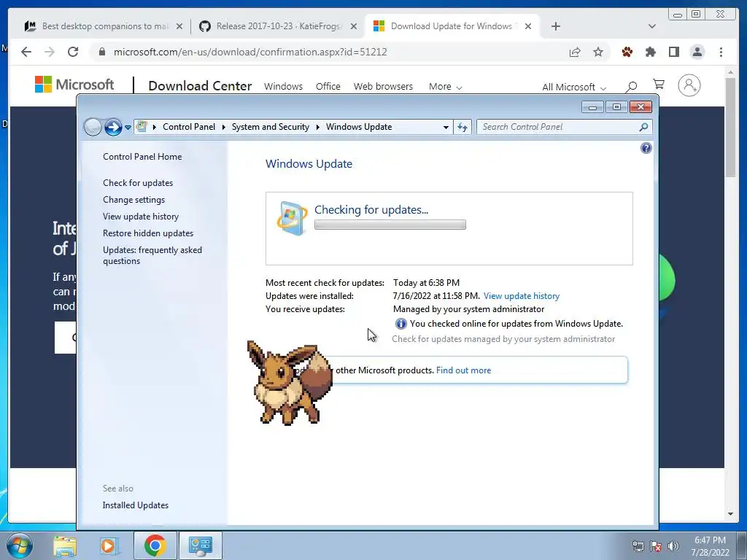
Task: Click Check for updates in sidebar
Action: coord(138,183)
